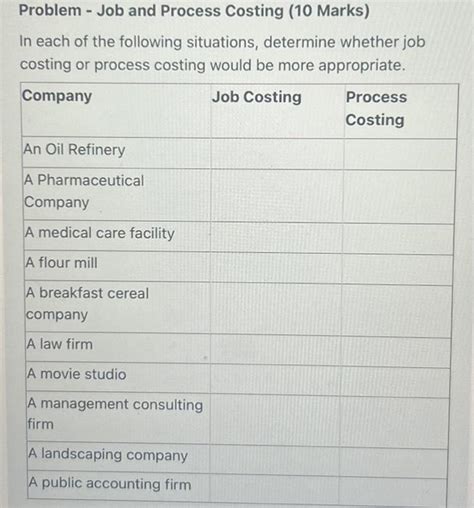Click Job Costing cell for A law firm
This screenshot has height=508, width=474.
point(275,349)
